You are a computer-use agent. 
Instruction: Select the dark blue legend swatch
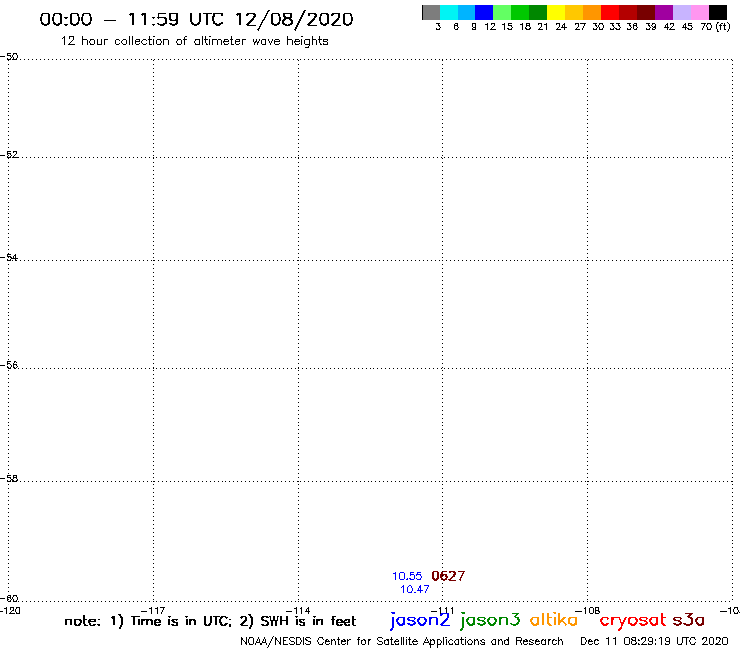pos(484,12)
